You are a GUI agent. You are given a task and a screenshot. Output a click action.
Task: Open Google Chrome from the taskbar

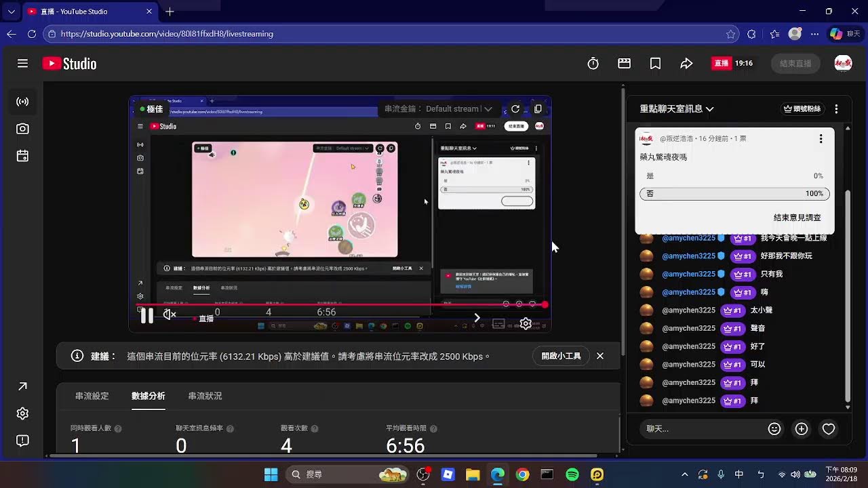[x=522, y=474]
